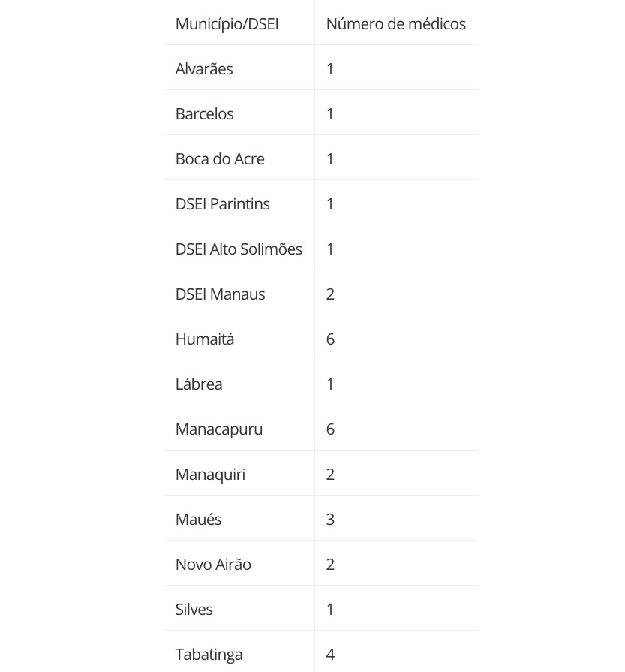Click the Maués municipality name
This screenshot has width=625, height=672.
pyautogui.click(x=198, y=520)
